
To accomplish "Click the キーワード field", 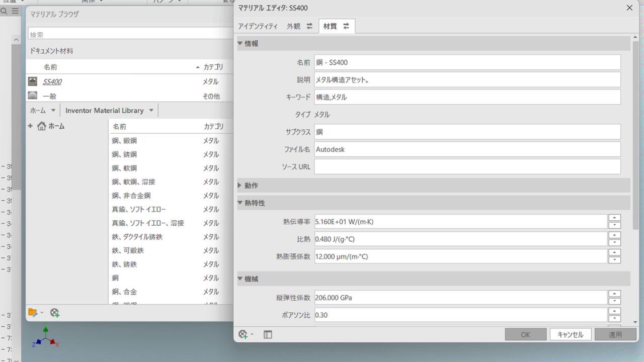I will [467, 97].
